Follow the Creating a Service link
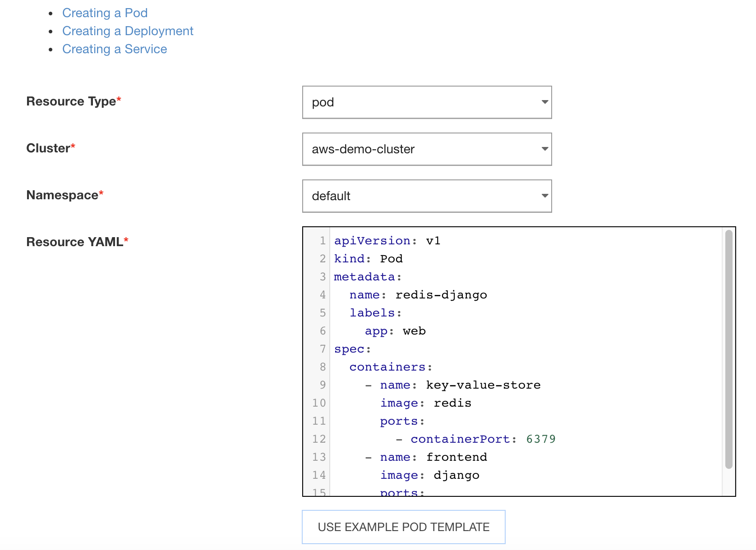The height and width of the screenshot is (550, 756). [x=114, y=49]
